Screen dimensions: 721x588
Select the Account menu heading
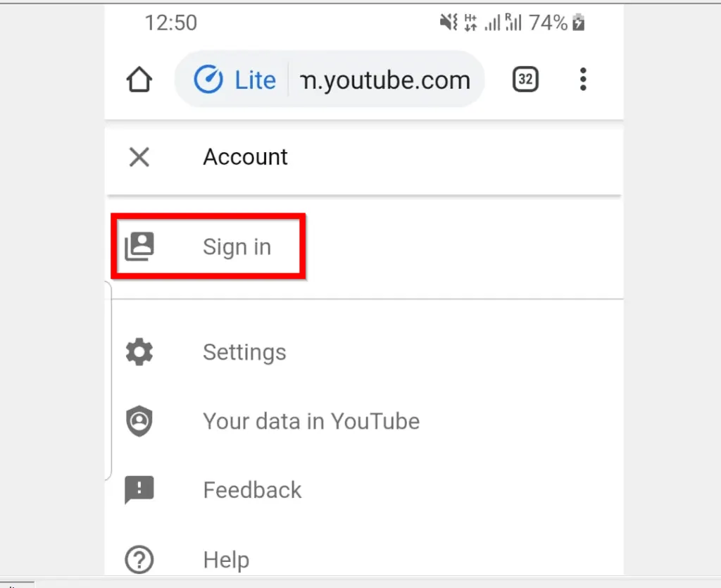pos(245,156)
